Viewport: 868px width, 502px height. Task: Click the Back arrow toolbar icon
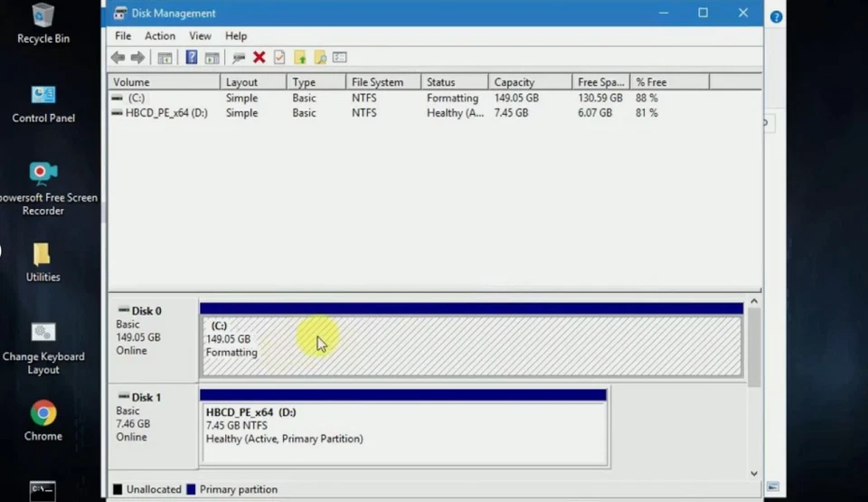(118, 57)
